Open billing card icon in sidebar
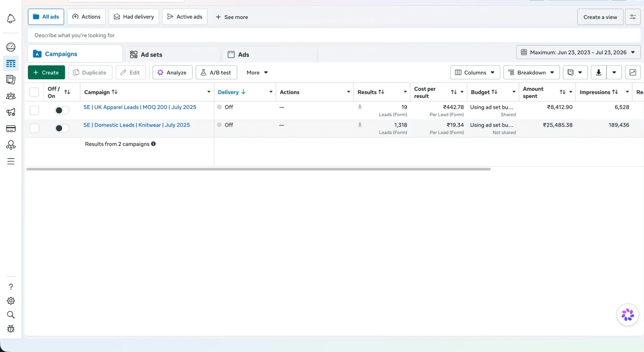 [x=11, y=129]
